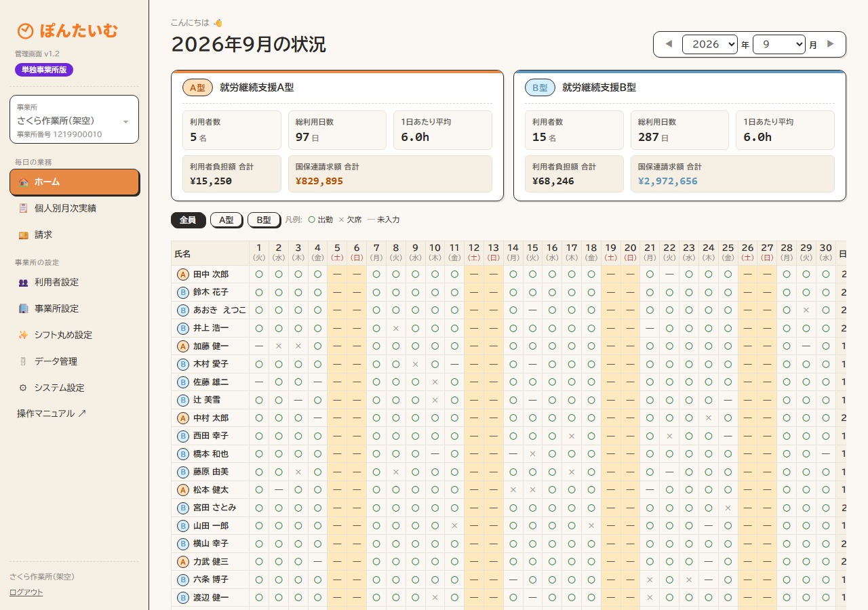Click the gear icon beside システム設定
The width and height of the screenshot is (868, 610).
point(23,388)
